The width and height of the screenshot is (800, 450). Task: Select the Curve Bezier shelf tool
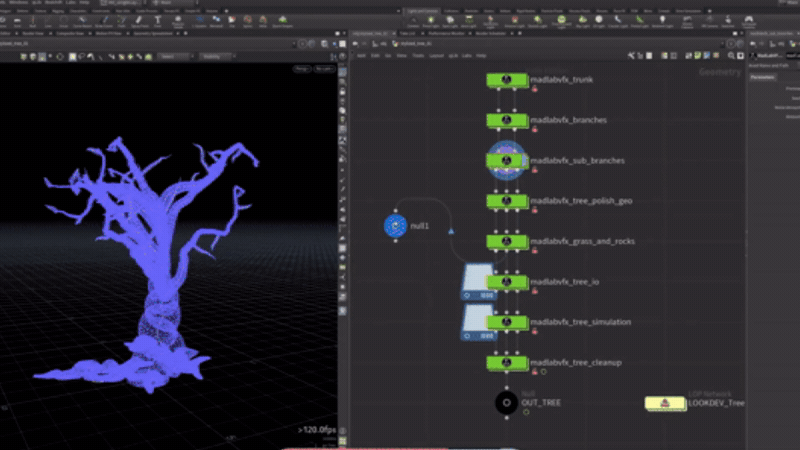(x=82, y=22)
